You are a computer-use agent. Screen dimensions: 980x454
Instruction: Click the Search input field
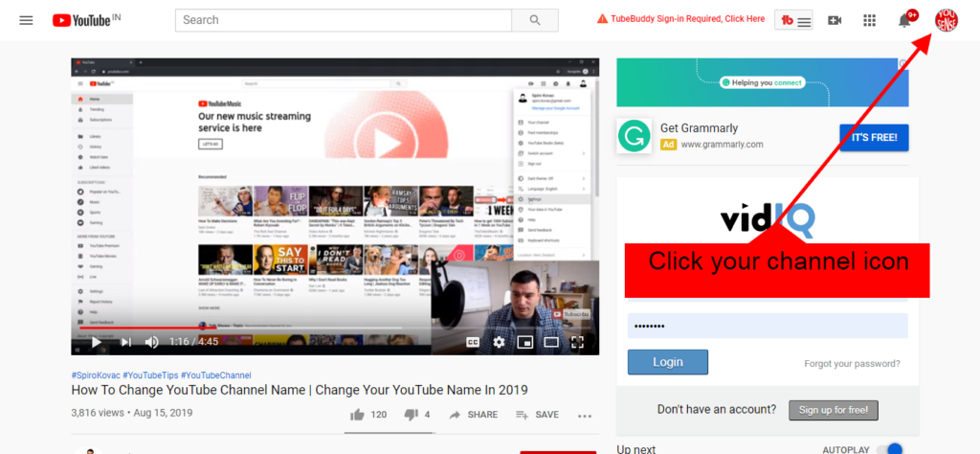pyautogui.click(x=344, y=20)
